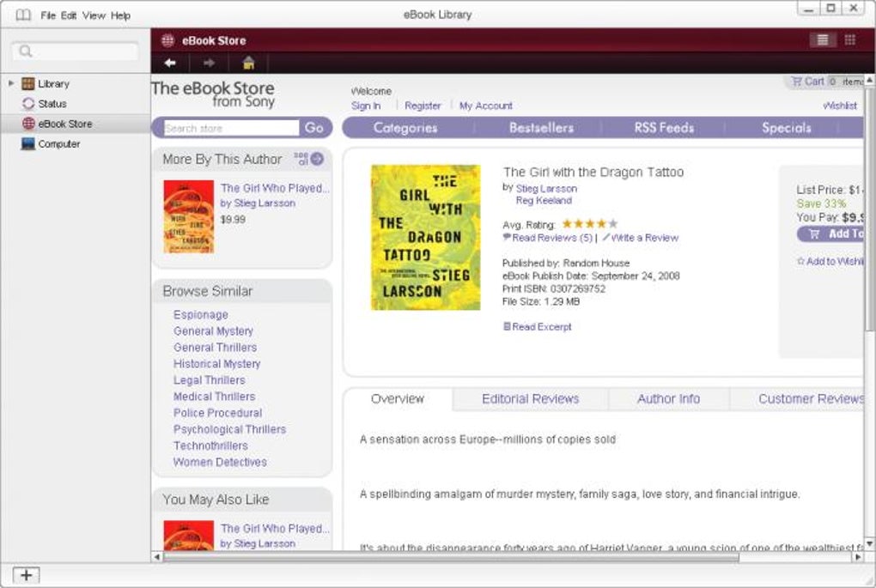Open the store home page icon

[x=248, y=64]
